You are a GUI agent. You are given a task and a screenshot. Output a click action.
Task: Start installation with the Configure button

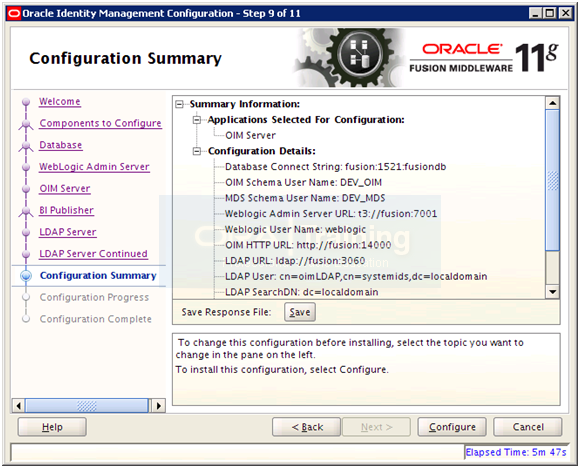click(x=452, y=427)
